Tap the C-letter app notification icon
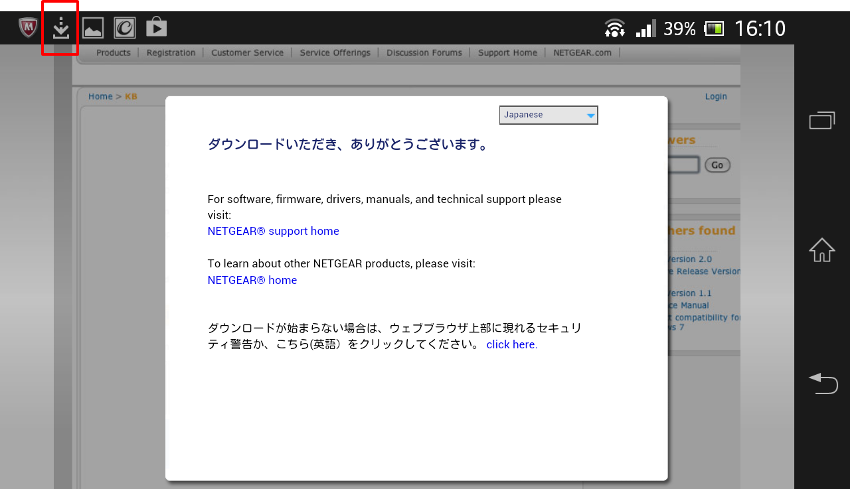Screen dimensions: 850x489 pos(125,28)
